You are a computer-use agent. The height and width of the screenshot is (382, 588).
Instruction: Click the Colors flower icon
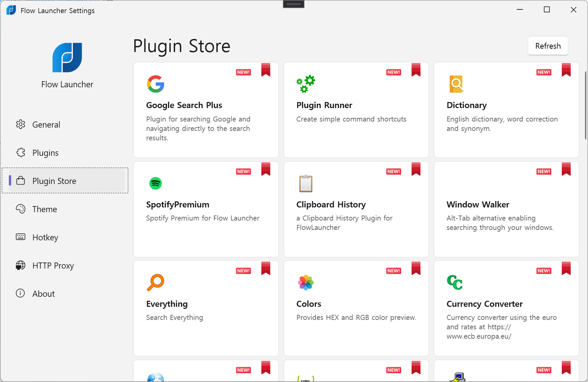[306, 283]
